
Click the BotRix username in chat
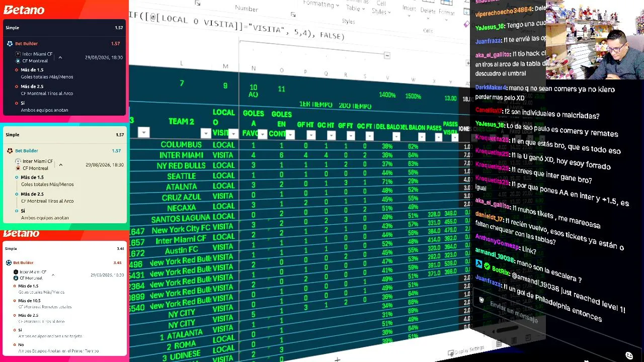[501, 269]
